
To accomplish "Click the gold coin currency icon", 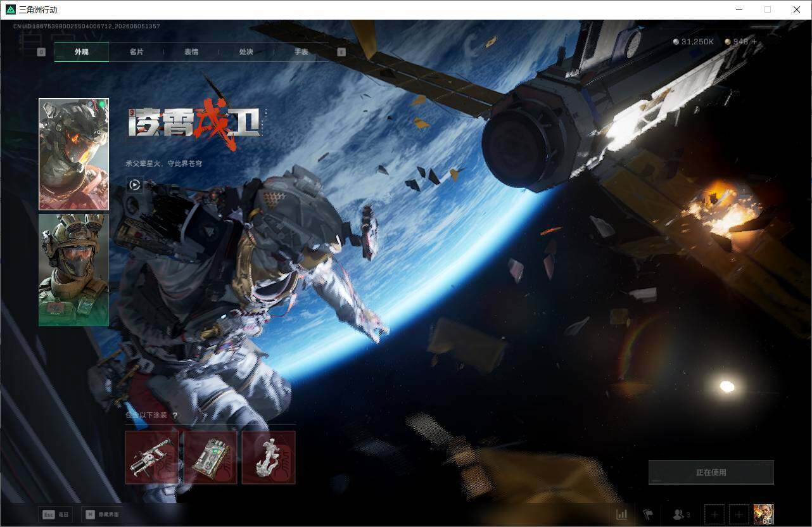I will [x=728, y=42].
